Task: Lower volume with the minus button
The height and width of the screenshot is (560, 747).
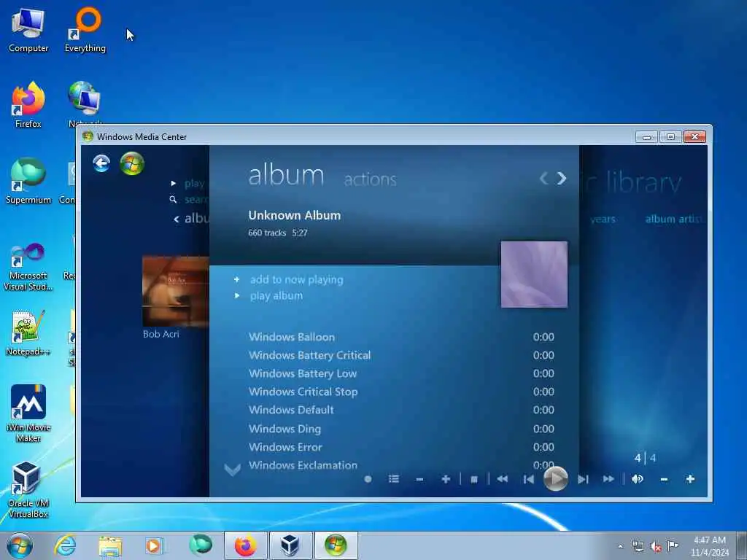Action: coord(664,480)
